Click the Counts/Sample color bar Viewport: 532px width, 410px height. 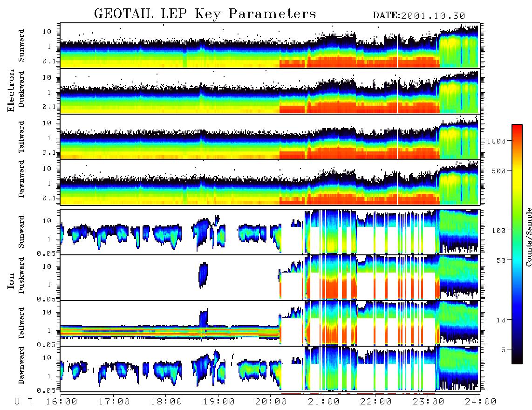pos(517,244)
